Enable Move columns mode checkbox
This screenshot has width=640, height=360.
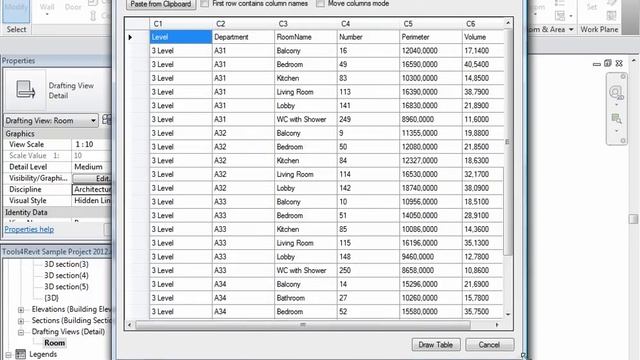click(321, 4)
